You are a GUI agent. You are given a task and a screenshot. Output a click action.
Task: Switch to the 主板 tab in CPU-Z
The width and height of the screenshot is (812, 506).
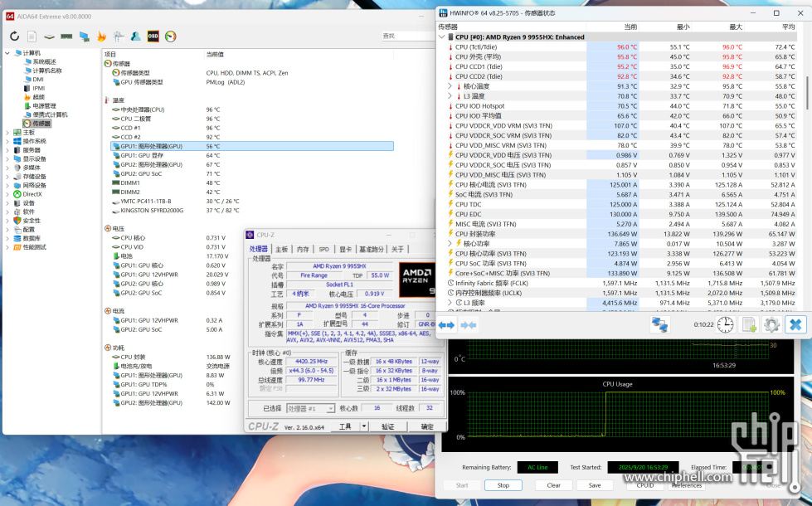282,249
